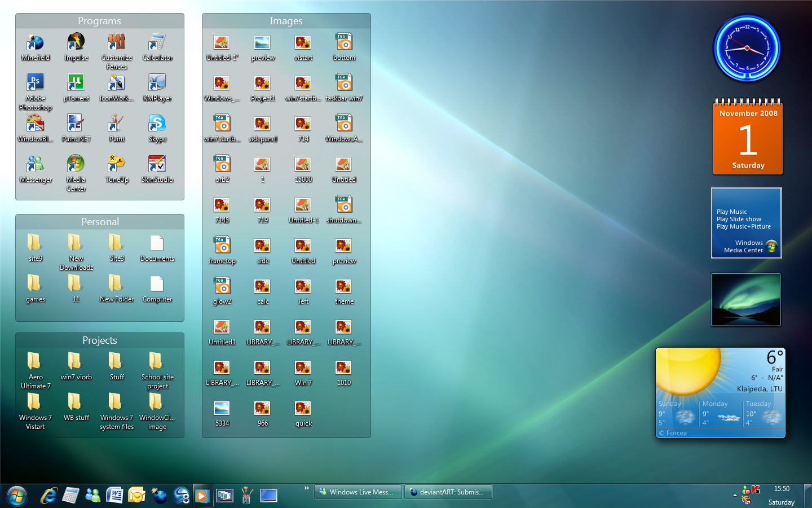This screenshot has width=812, height=508.
Task: Click the aurora photo slideshow gadget
Action: point(745,300)
